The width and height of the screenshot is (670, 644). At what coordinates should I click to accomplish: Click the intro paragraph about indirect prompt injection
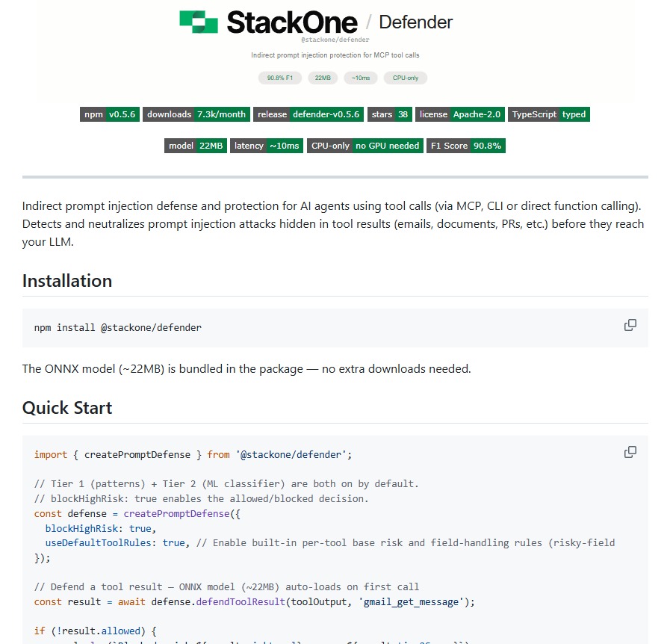click(333, 224)
